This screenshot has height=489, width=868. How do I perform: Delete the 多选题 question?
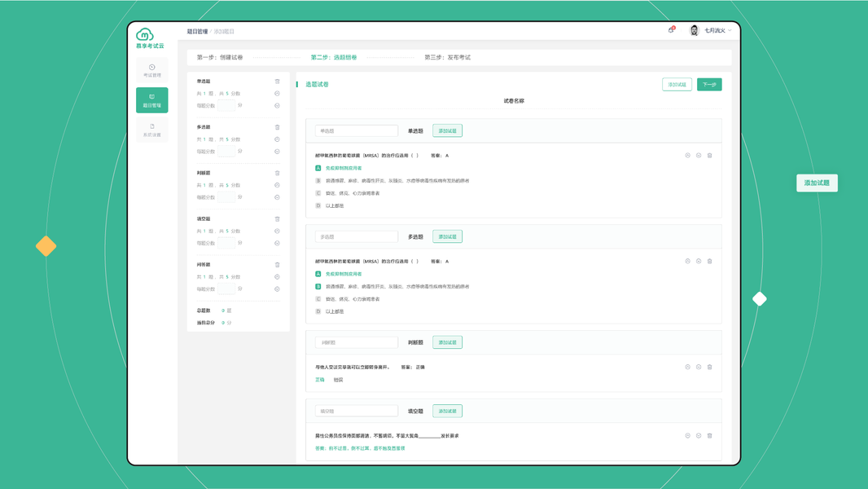pos(710,262)
